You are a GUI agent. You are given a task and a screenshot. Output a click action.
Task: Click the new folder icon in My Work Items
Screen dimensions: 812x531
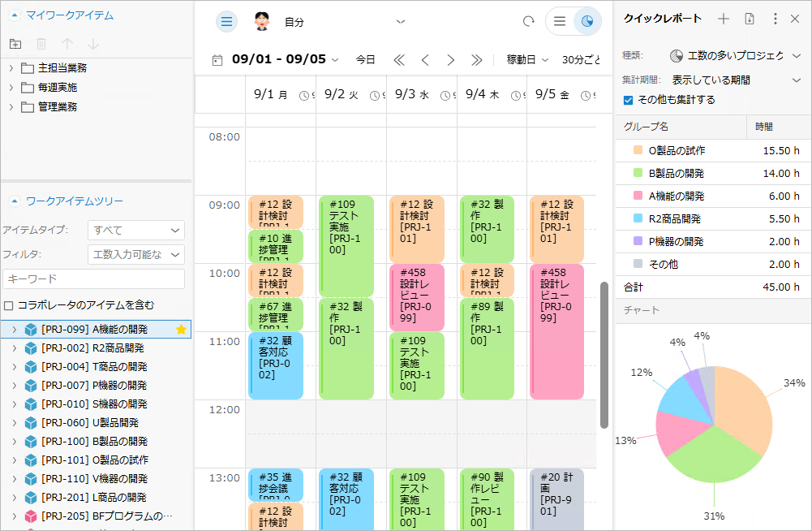coord(15,44)
